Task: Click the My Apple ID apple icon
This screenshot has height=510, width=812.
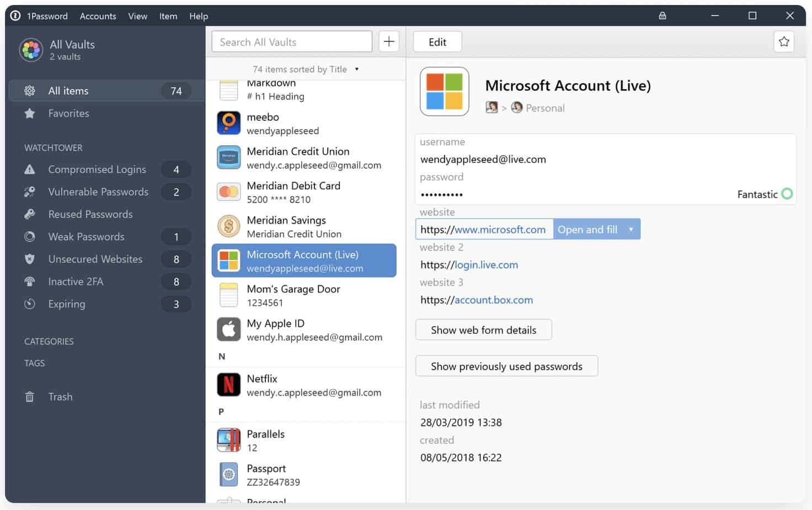Action: [228, 330]
